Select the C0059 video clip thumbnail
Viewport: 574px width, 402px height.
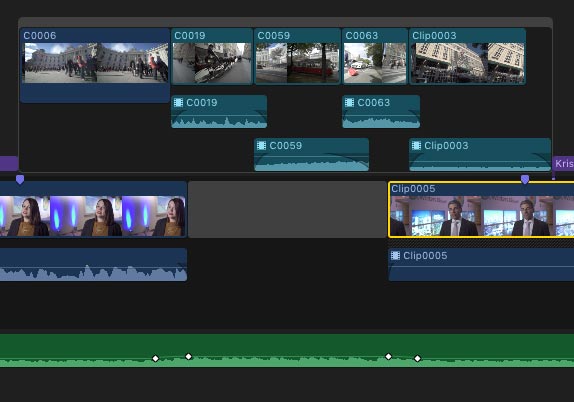[x=298, y=63]
